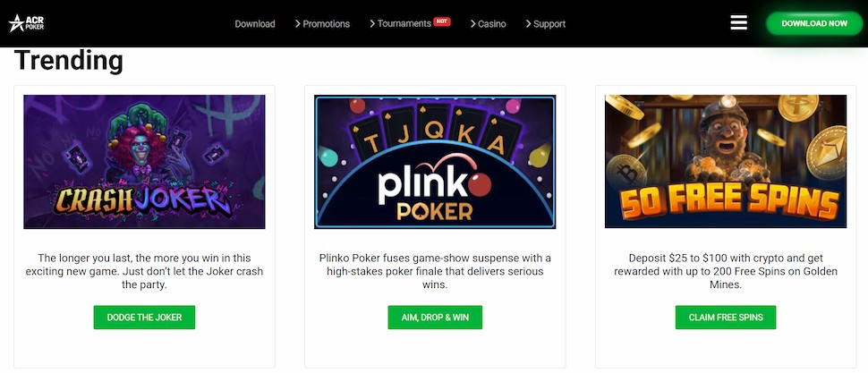The height and width of the screenshot is (373, 868).
Task: Open the Crash Joker game thumbnail
Action: click(144, 162)
